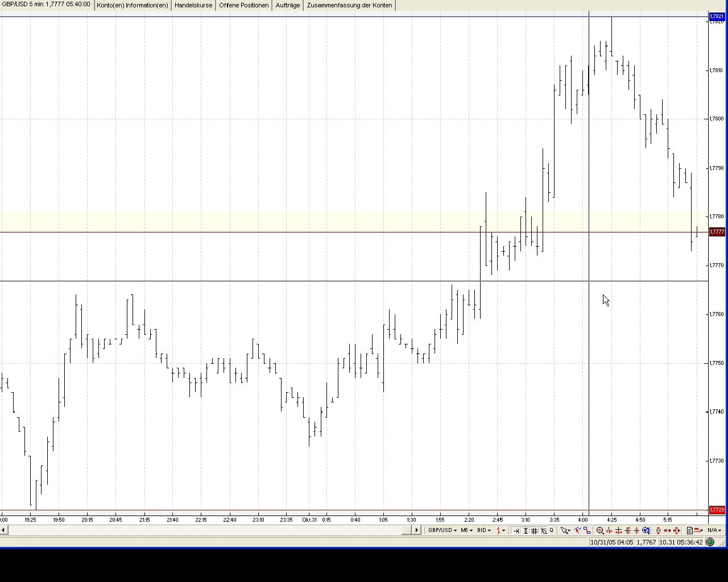Open the BID price type dropdown
Viewport: 728px width, 582px height.
(484, 530)
